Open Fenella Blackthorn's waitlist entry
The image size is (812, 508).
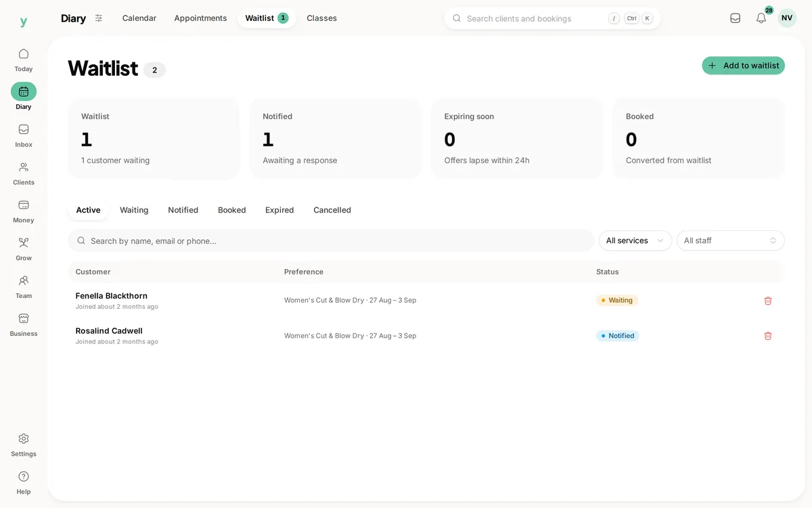pos(426,301)
